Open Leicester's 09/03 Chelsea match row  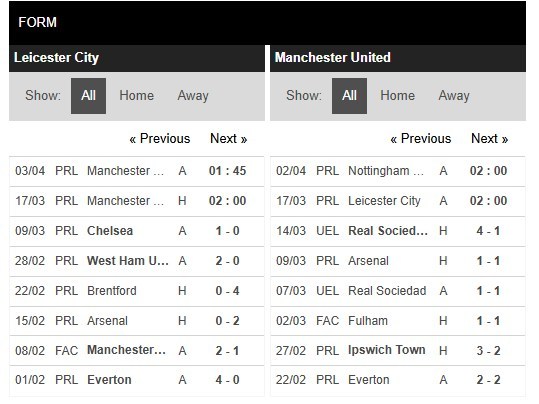tap(137, 231)
